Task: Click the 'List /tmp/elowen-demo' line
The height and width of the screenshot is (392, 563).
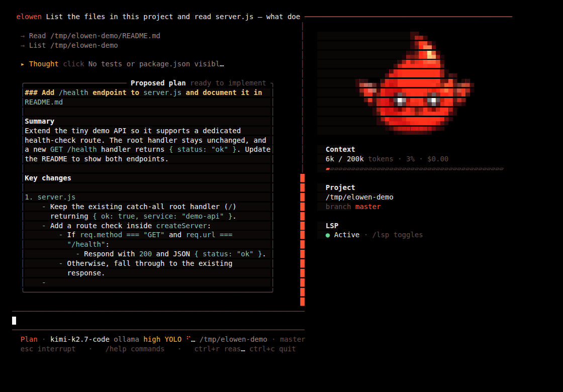Action: pyautogui.click(x=69, y=45)
